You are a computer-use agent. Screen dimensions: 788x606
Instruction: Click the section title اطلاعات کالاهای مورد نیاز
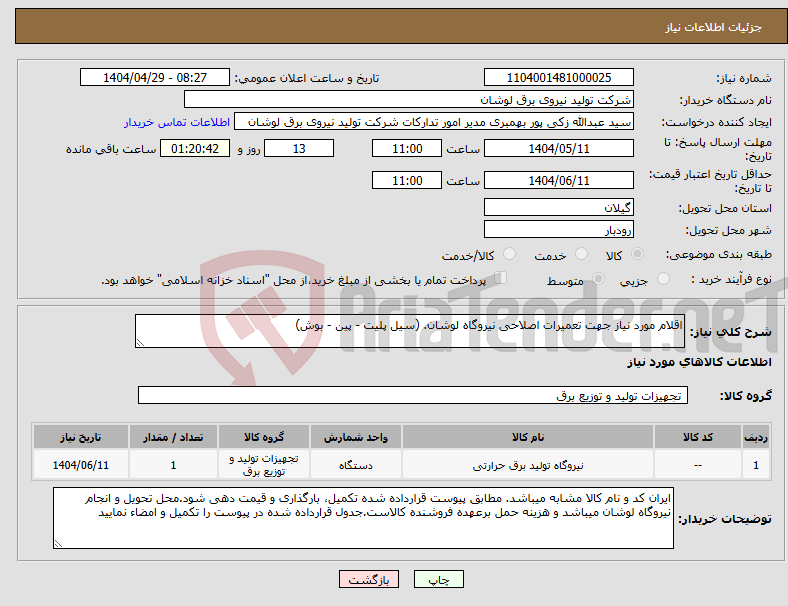[699, 362]
